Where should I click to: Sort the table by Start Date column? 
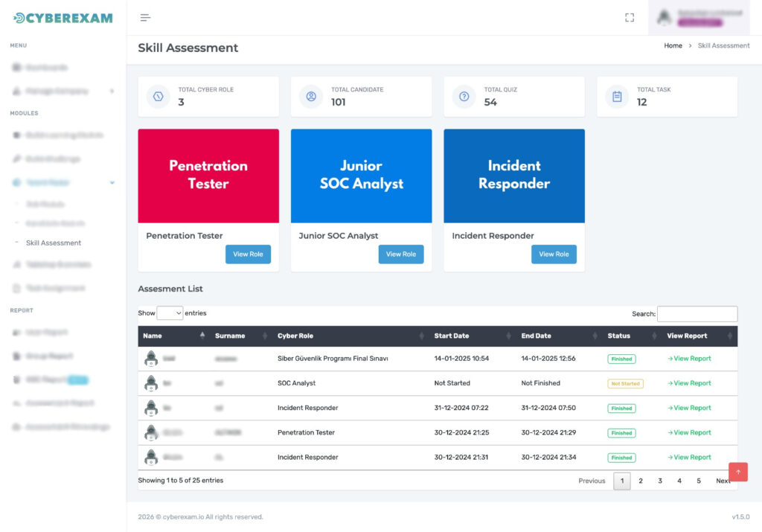(471, 336)
